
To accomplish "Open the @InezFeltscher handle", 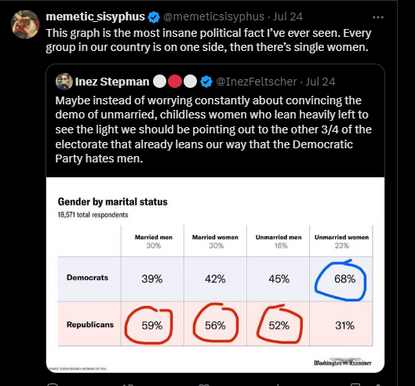I will click(x=256, y=82).
